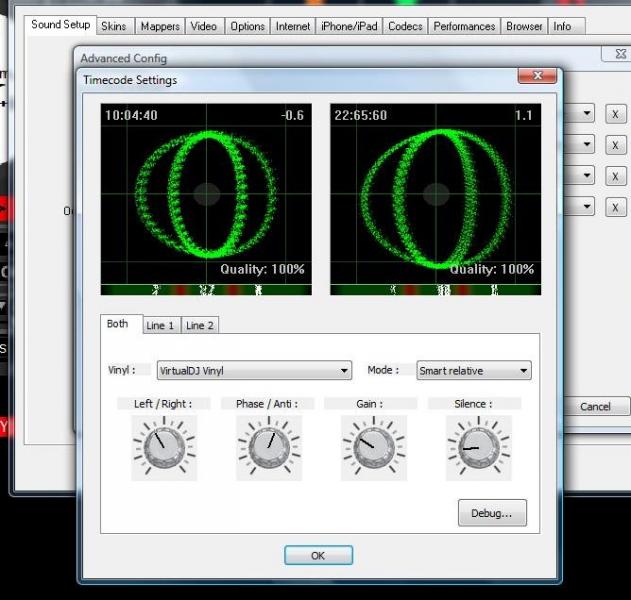This screenshot has height=600, width=631.
Task: Switch to the Line 1 tab
Action: [162, 325]
